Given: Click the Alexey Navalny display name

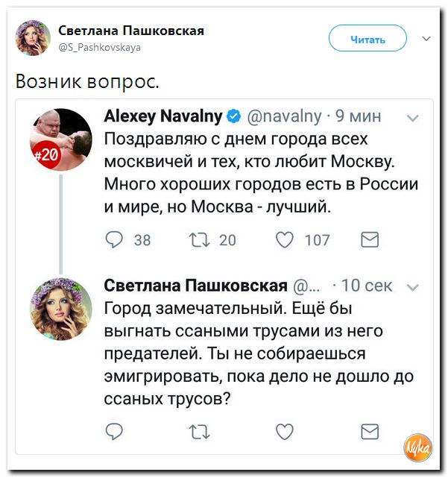Looking at the screenshot, I should coord(163,116).
